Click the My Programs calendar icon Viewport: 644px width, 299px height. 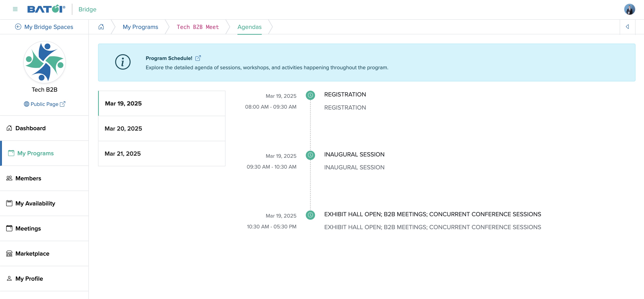point(11,153)
